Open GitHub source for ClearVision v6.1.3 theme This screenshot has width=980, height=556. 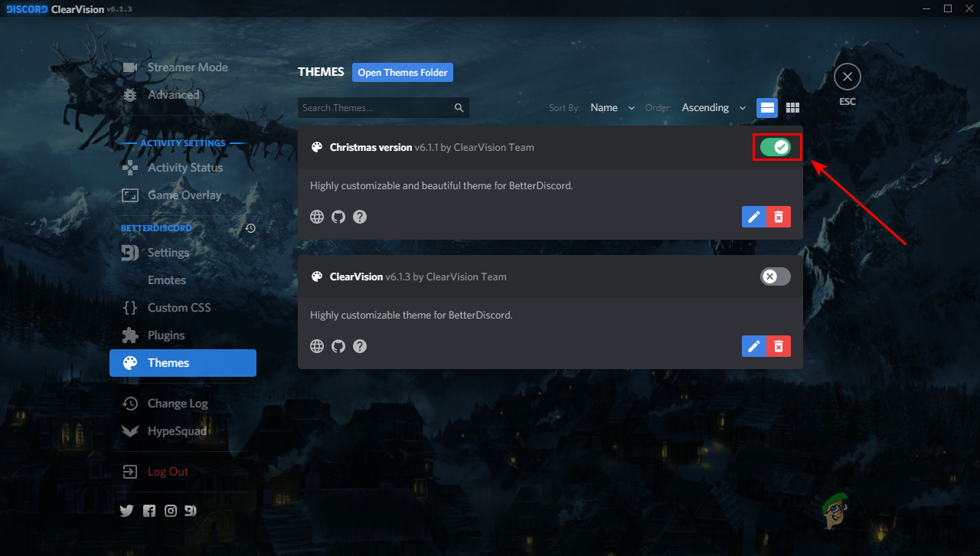pos(338,346)
